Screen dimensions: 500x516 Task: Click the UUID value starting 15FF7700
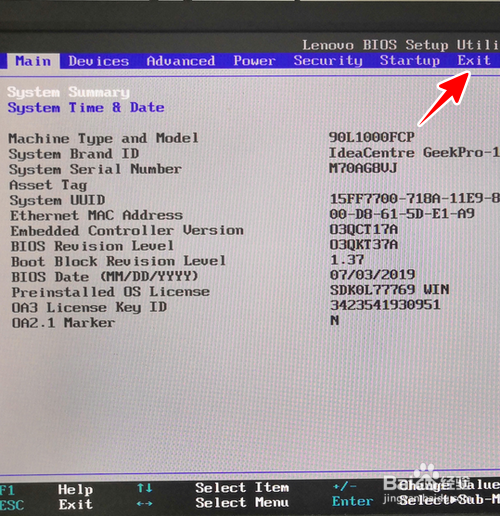point(414,199)
